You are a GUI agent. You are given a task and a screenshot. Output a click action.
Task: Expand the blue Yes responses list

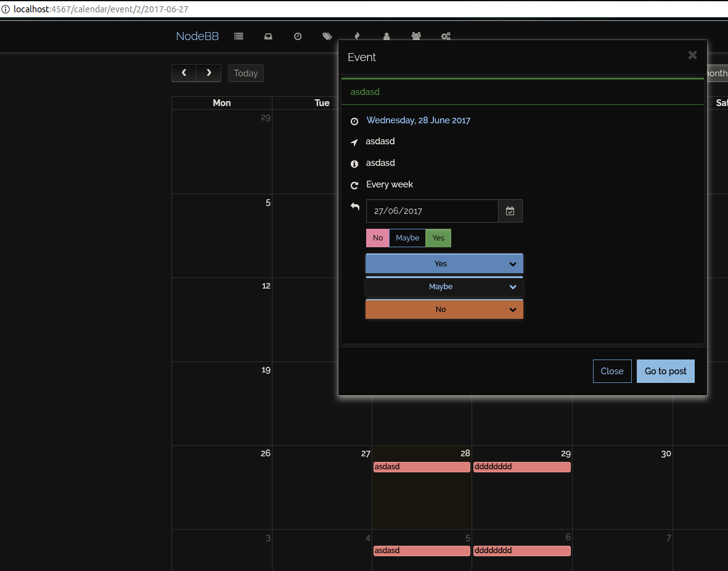[x=444, y=264]
